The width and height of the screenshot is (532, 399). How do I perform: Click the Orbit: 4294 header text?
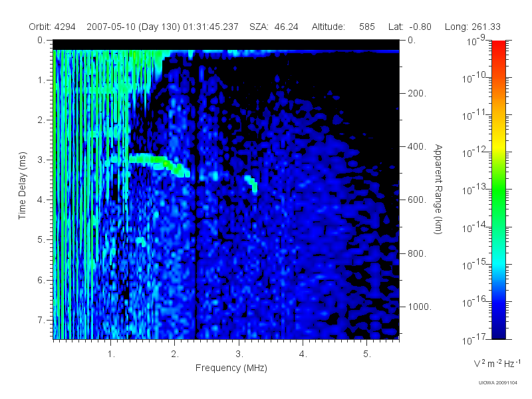click(x=52, y=27)
